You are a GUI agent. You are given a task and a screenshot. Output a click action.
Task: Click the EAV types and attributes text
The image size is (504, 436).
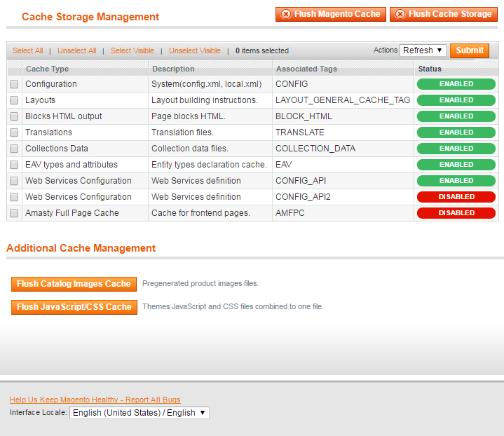click(71, 165)
